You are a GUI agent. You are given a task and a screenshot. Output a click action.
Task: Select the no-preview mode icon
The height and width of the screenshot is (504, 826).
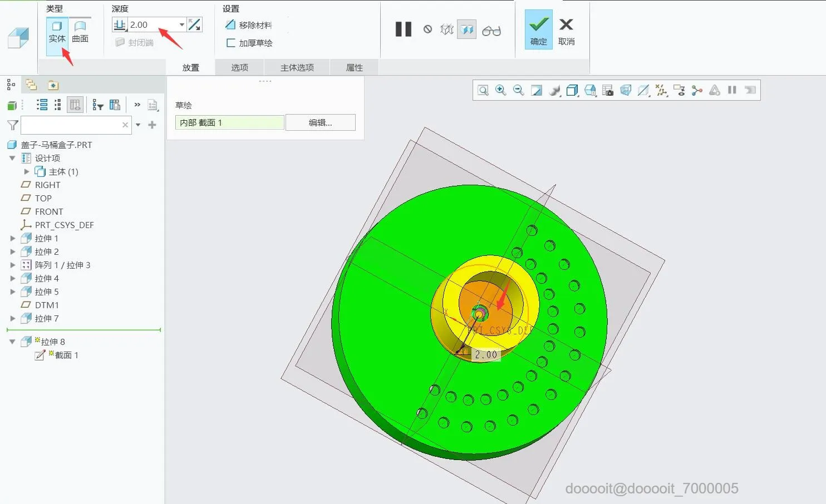pyautogui.click(x=427, y=29)
